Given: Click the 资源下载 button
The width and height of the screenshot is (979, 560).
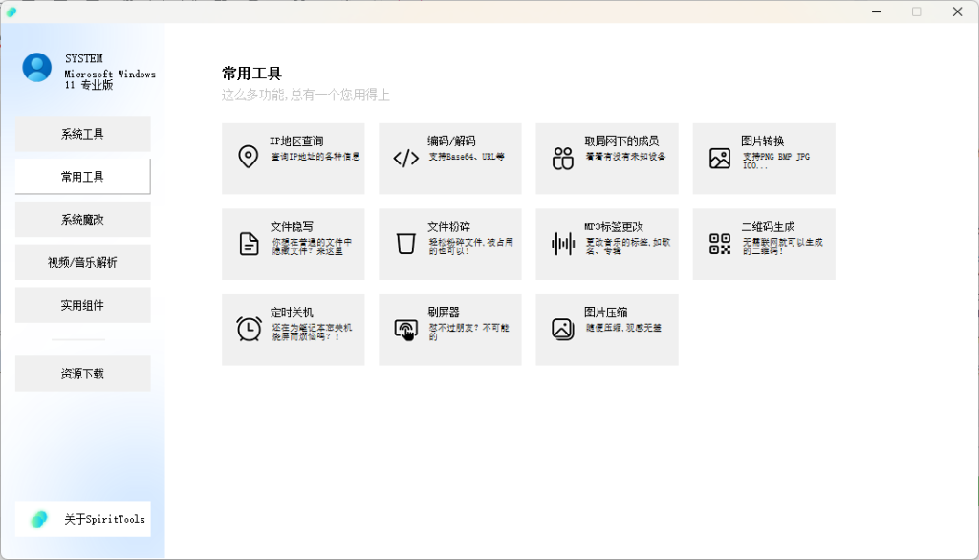Looking at the screenshot, I should [82, 374].
